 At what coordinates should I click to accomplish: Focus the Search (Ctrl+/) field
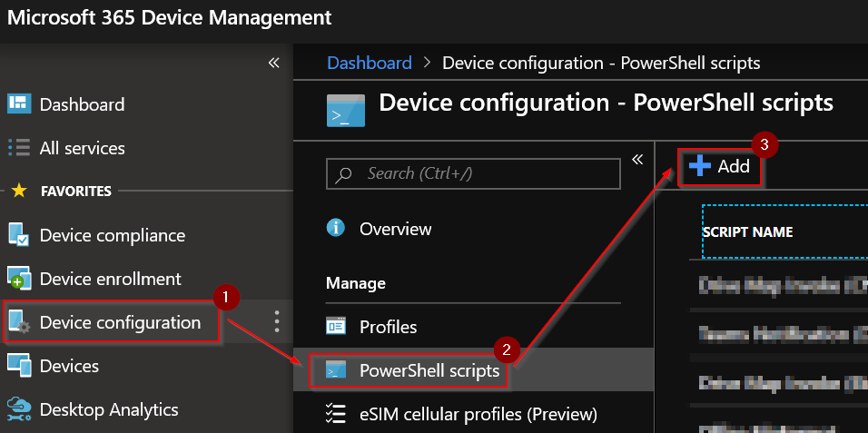[x=473, y=174]
